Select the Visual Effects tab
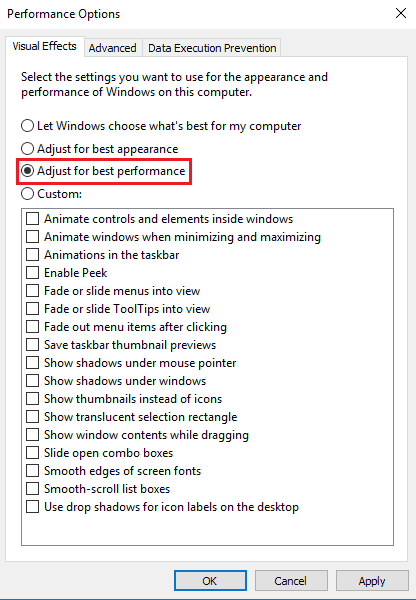This screenshot has width=416, height=600. (44, 46)
